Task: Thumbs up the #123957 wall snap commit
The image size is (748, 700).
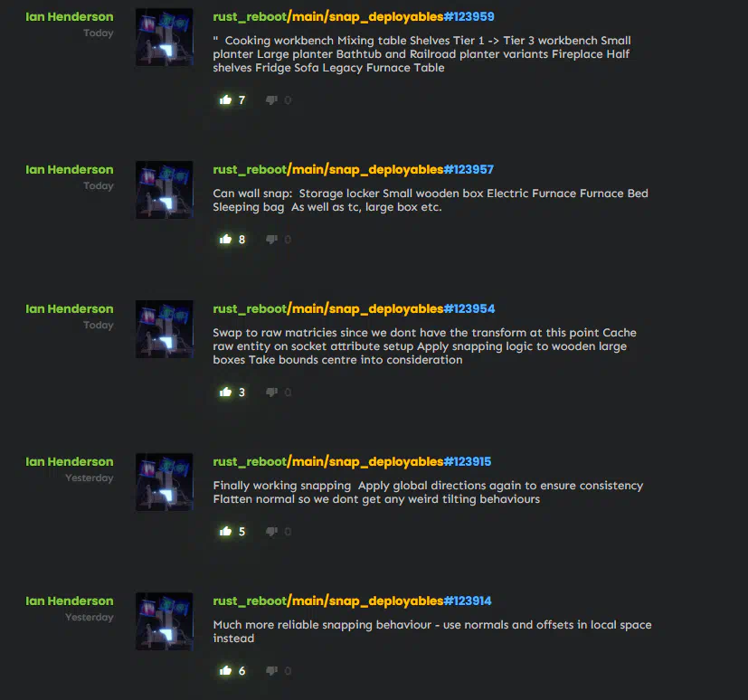Action: (225, 239)
